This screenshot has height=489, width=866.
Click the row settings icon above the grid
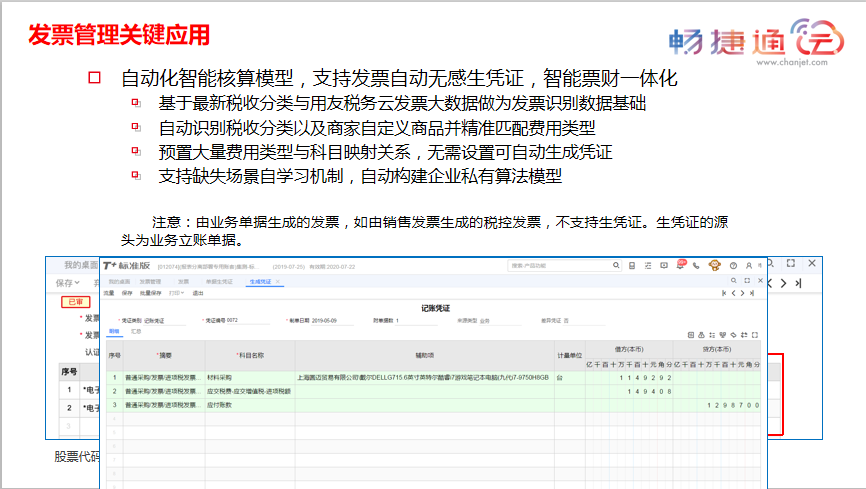(x=712, y=335)
